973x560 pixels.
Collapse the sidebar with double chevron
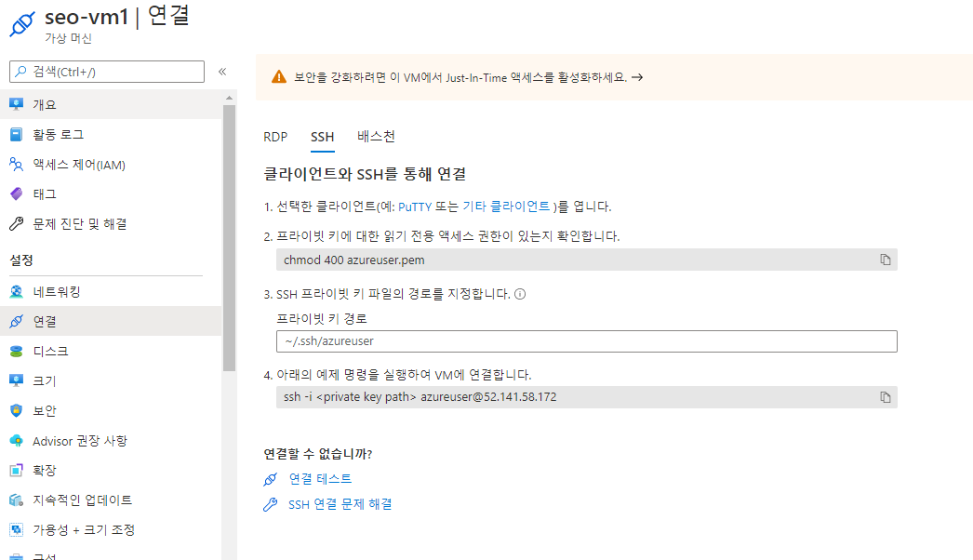pyautogui.click(x=222, y=72)
